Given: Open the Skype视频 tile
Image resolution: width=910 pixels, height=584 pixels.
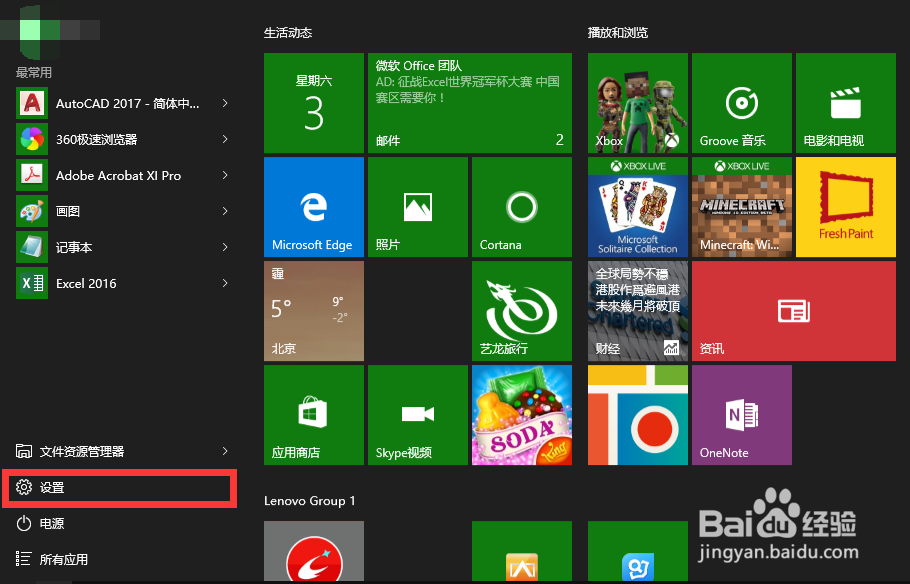Looking at the screenshot, I should pyautogui.click(x=417, y=415).
